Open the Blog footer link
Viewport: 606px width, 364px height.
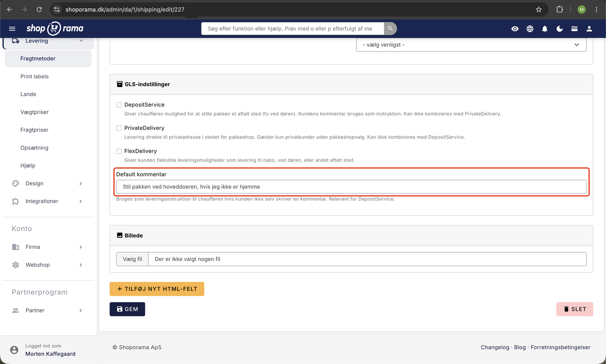pos(520,347)
